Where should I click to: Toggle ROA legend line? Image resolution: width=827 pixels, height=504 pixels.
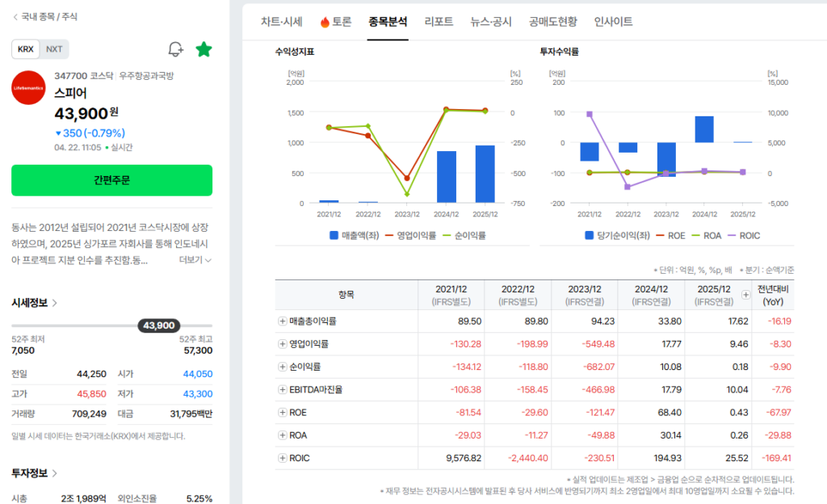pos(695,236)
